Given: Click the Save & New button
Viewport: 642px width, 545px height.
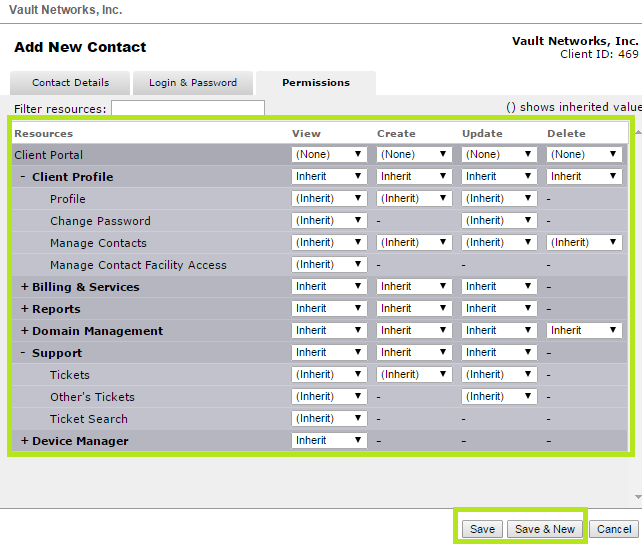Looking at the screenshot, I should click(545, 529).
